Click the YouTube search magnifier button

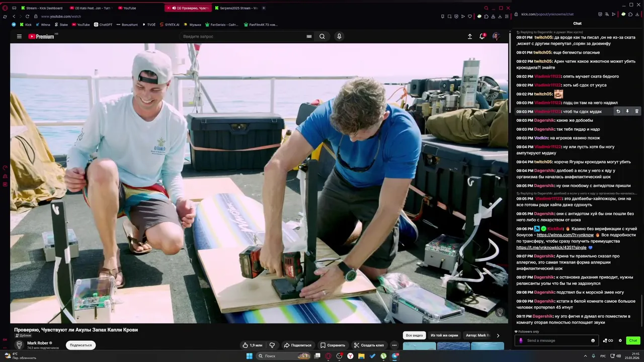322,36
